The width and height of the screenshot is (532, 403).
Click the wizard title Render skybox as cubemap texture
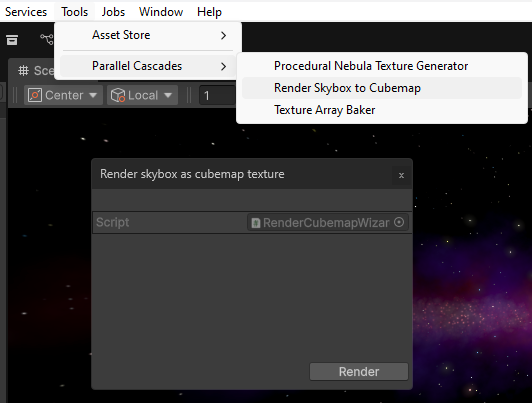coord(192,174)
